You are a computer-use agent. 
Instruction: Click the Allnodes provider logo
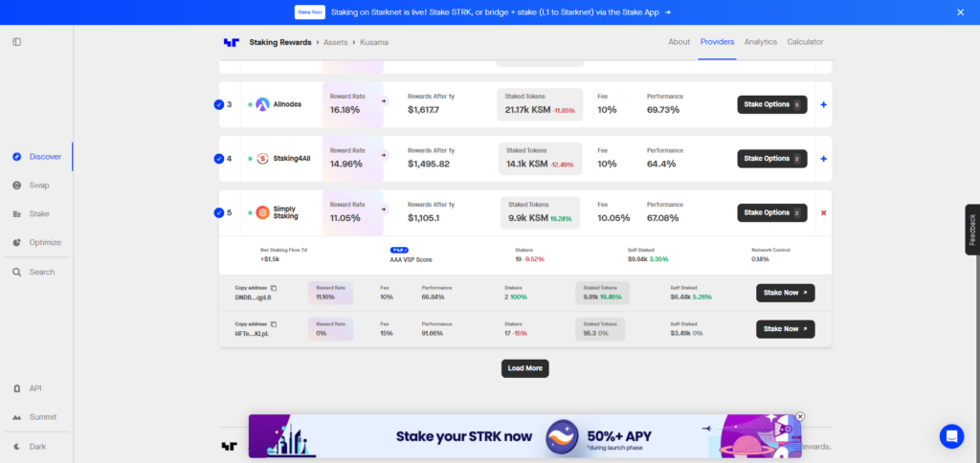[x=263, y=104]
